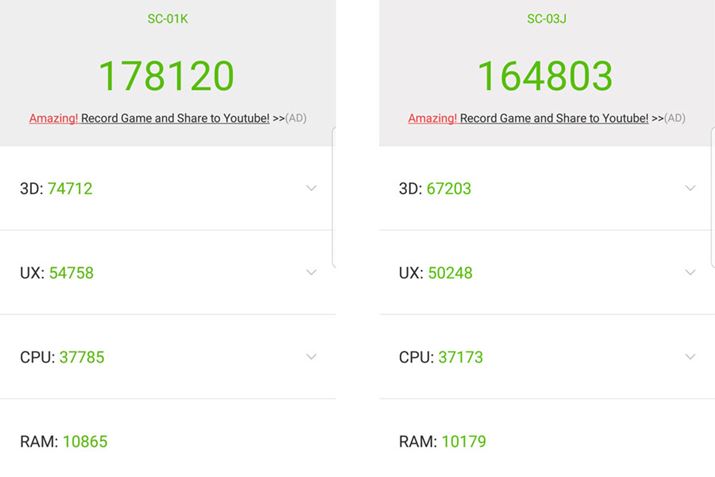
Task: Tap the total score 178120
Action: (x=166, y=76)
